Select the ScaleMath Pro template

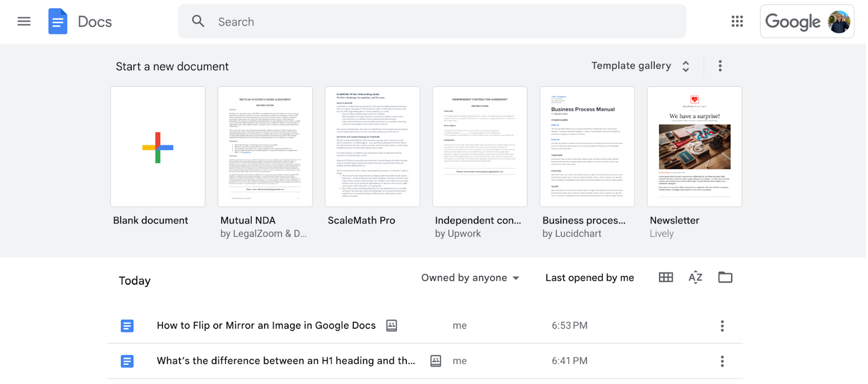point(373,147)
